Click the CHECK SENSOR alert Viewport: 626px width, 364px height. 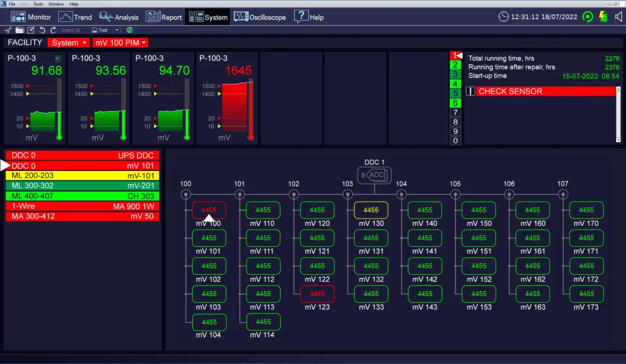point(543,91)
